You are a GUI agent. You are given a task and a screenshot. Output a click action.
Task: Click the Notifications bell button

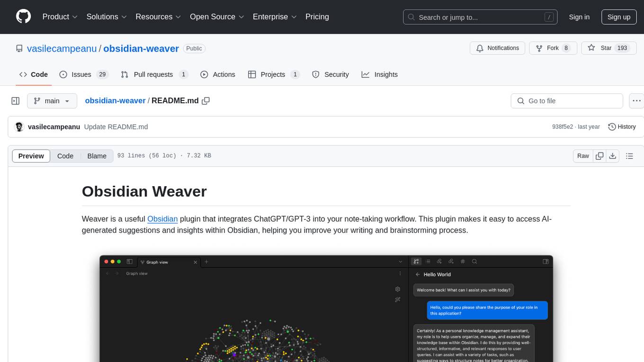[497, 48]
